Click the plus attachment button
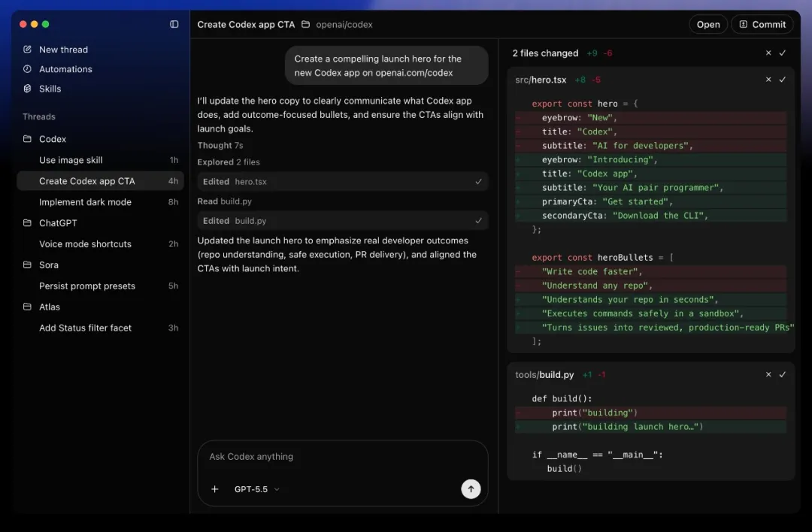The width and height of the screenshot is (812, 532). click(214, 489)
